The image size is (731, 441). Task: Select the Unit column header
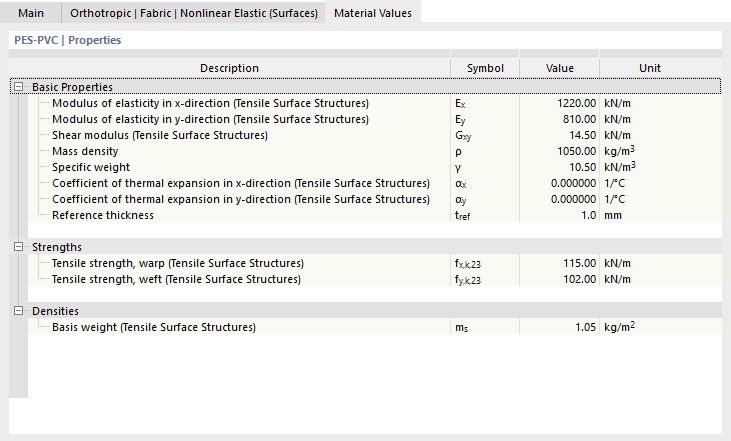[650, 68]
